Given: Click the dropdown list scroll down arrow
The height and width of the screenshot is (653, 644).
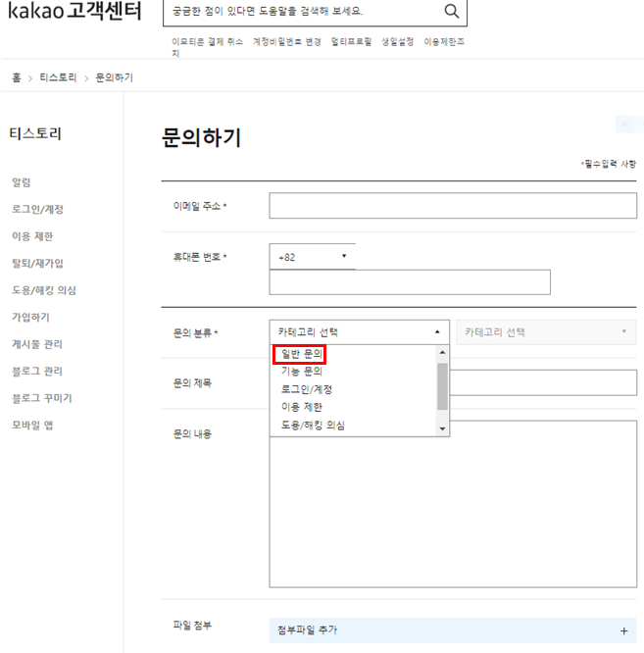Looking at the screenshot, I should click(x=442, y=428).
